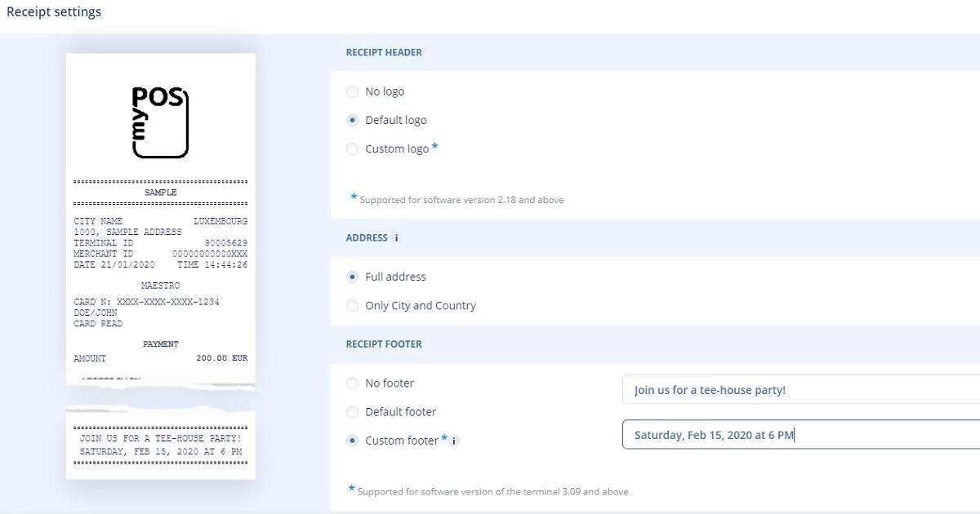Click the info icon next to ADDRESS

tap(397, 238)
